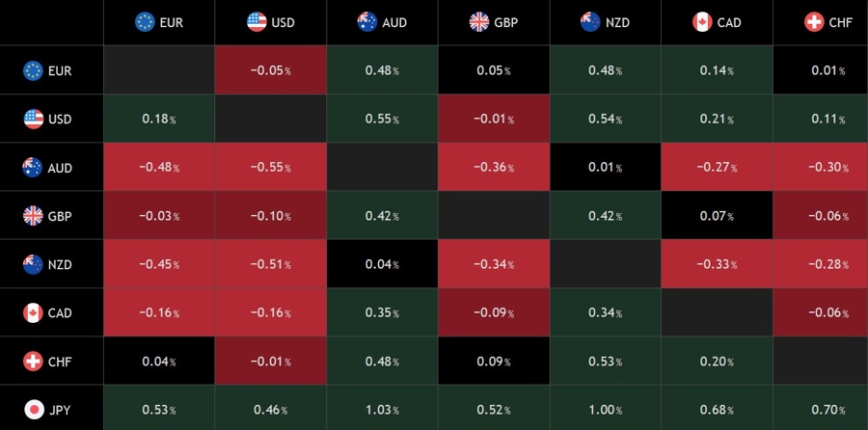Select the CHF row header label

pos(60,361)
